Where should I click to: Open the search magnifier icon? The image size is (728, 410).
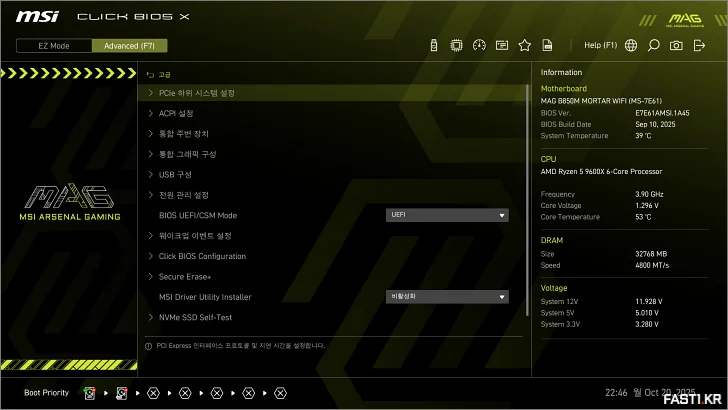653,46
